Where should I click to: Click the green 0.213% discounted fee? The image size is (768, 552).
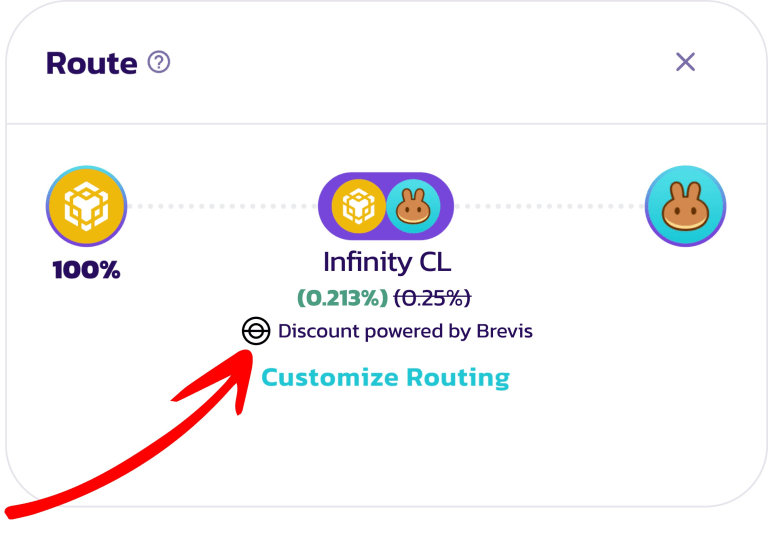click(342, 298)
